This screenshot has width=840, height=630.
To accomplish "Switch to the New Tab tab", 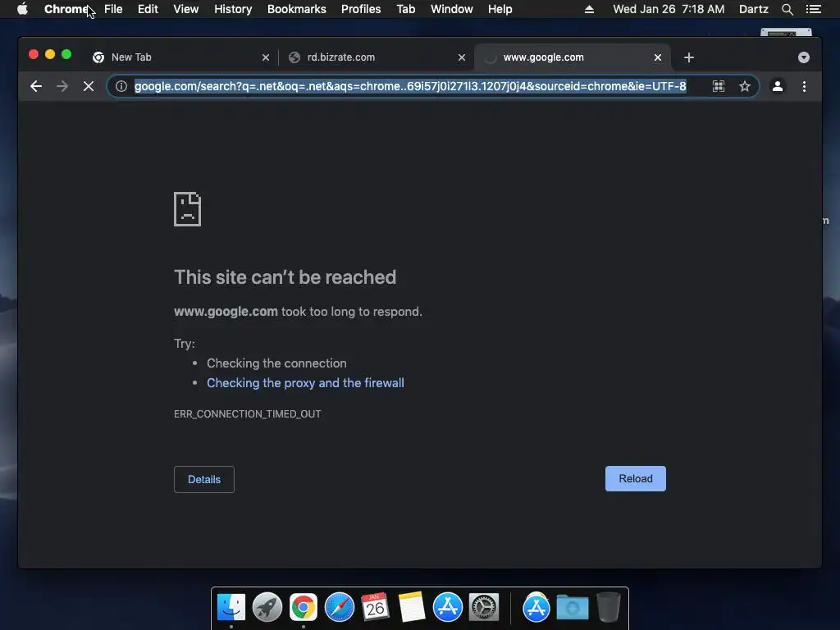I will coord(180,57).
